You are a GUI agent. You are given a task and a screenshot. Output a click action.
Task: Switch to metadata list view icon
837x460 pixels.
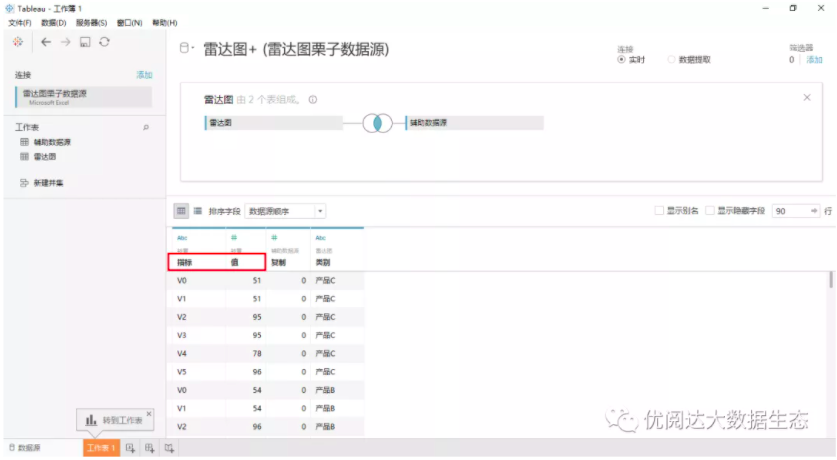(x=198, y=211)
